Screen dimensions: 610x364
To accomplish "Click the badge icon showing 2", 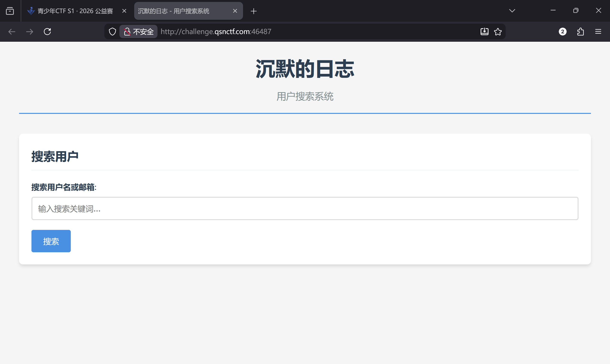I will pos(562,32).
